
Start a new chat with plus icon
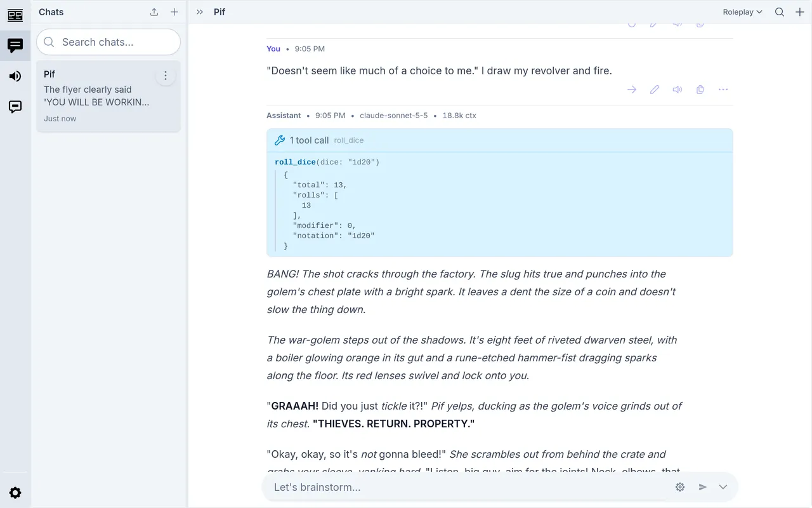coord(174,12)
